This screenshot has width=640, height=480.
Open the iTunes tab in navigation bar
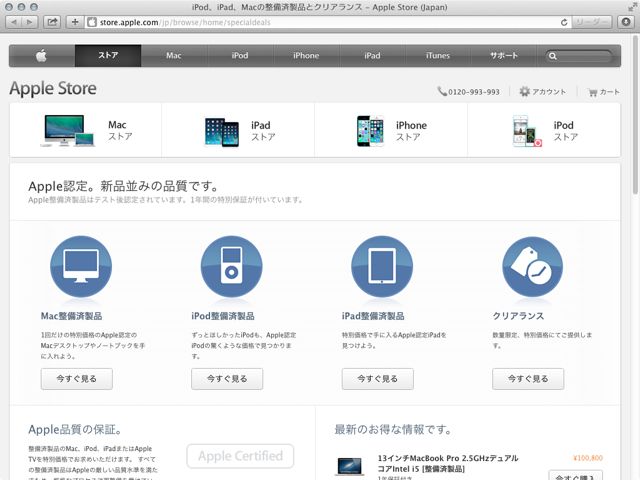click(x=438, y=56)
